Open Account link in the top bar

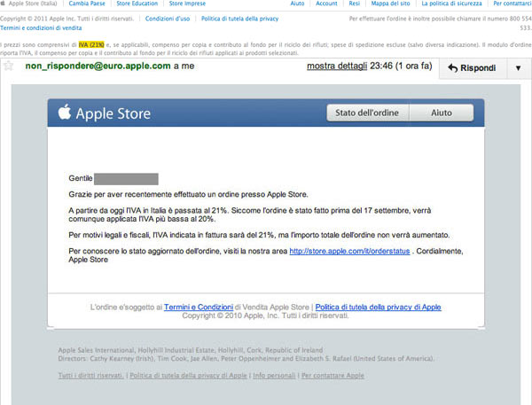click(326, 4)
